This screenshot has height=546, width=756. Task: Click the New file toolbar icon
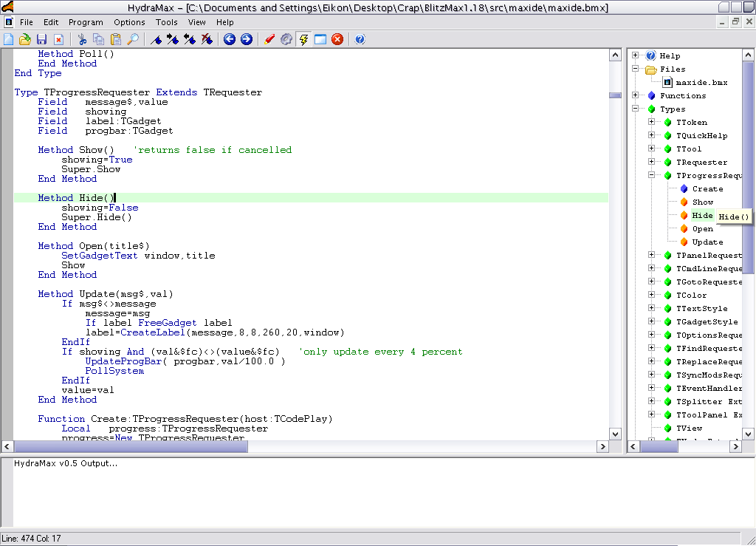click(9, 39)
